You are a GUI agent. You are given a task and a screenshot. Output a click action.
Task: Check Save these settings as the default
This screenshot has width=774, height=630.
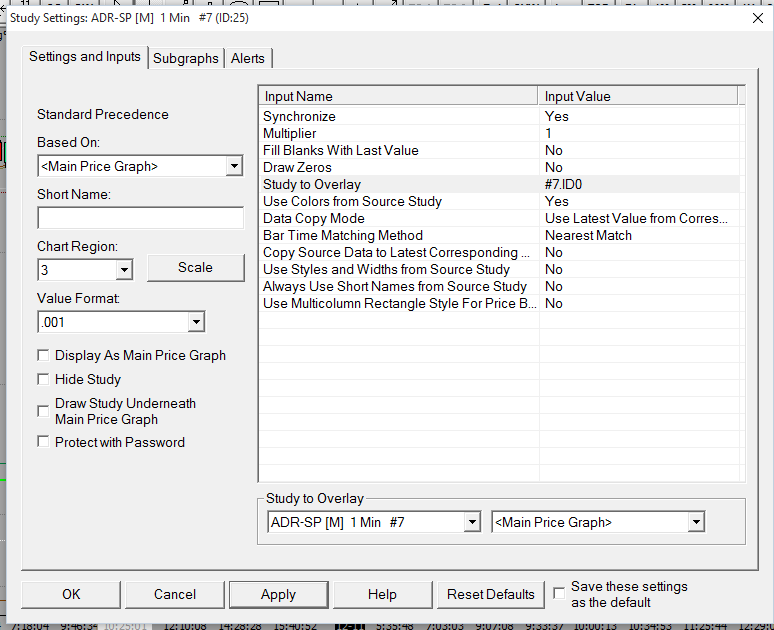click(559, 593)
